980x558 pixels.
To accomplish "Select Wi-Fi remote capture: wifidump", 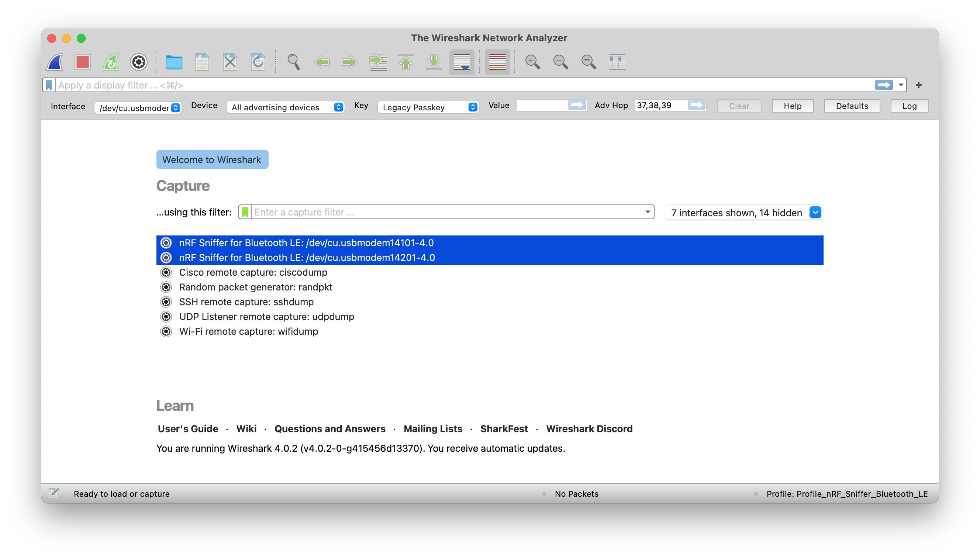I will 490,331.
